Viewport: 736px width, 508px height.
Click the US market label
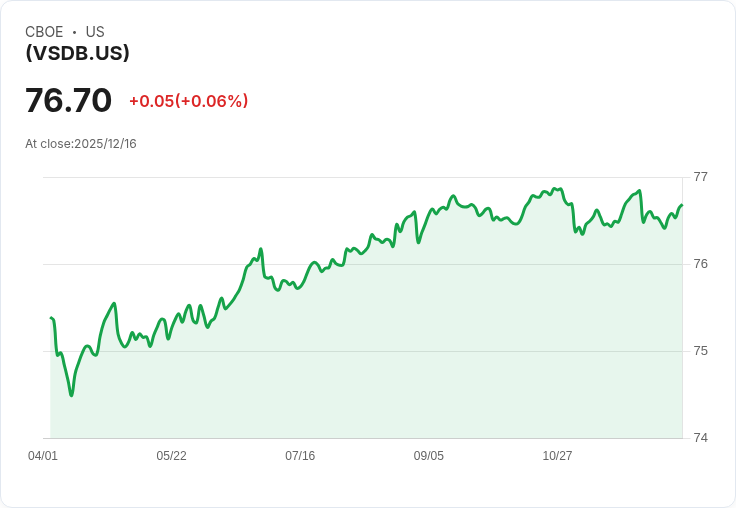tap(95, 32)
